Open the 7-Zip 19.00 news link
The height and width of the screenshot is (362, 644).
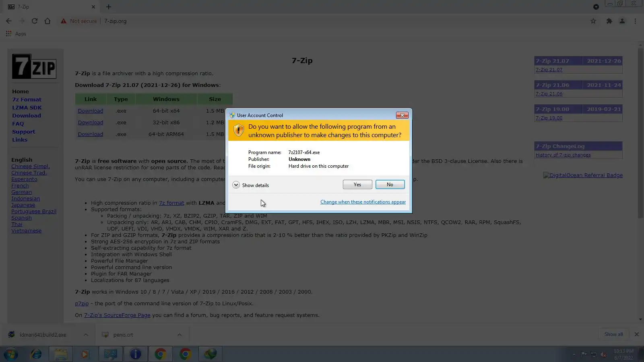click(549, 118)
